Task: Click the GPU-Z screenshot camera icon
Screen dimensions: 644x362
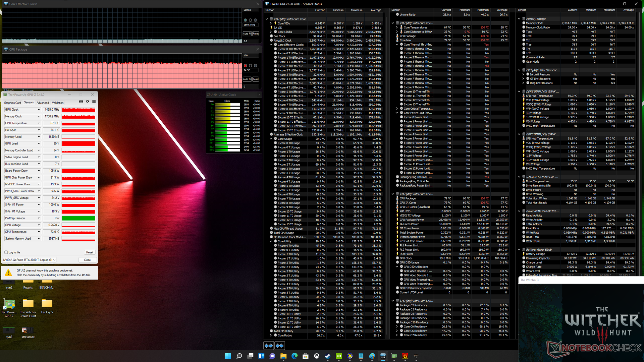Action: (x=81, y=101)
